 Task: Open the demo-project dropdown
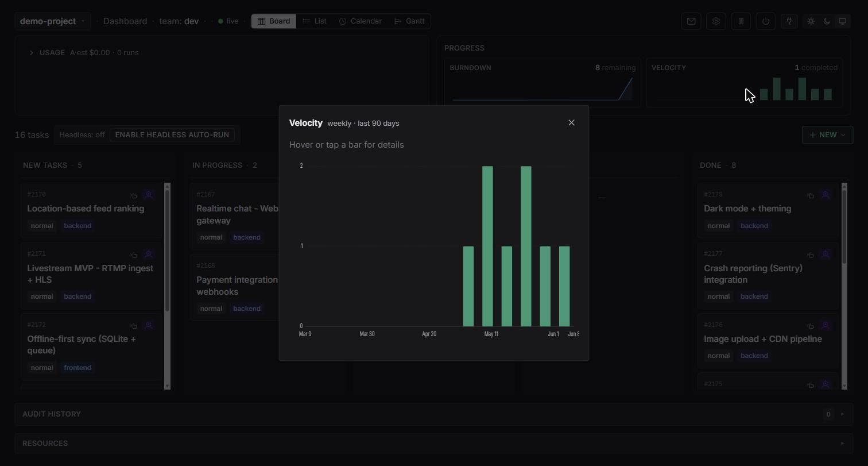53,21
